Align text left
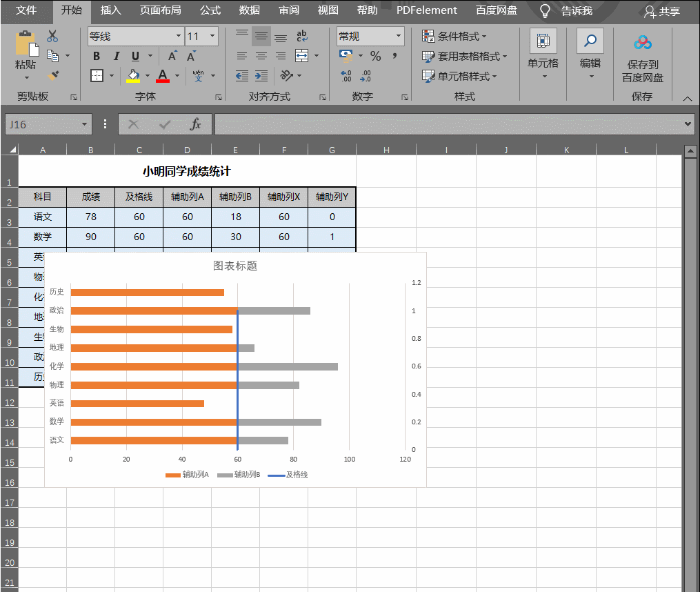Screen dimensions: 700x592 tap(242, 56)
